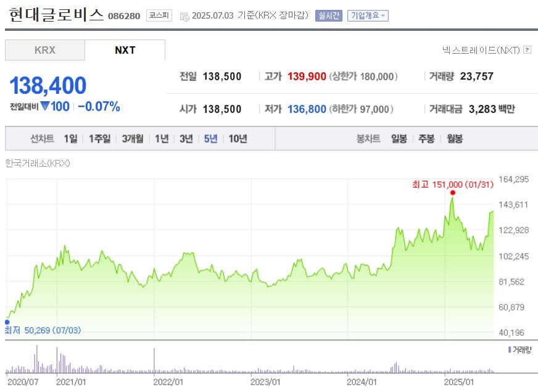
Task: Click the 넥스트레이드(NXT) label
Action: point(481,50)
